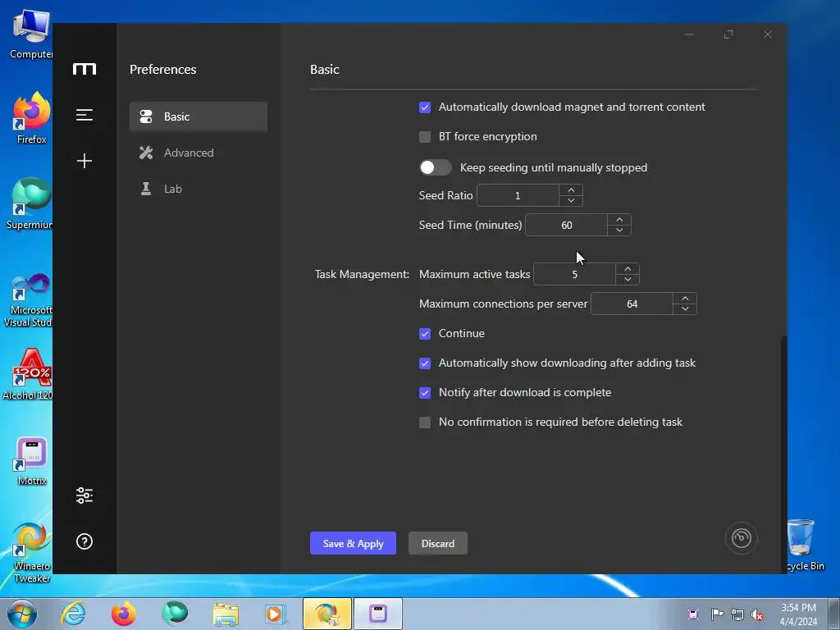Click the Windows Start button
The image size is (840, 630).
coord(22,614)
